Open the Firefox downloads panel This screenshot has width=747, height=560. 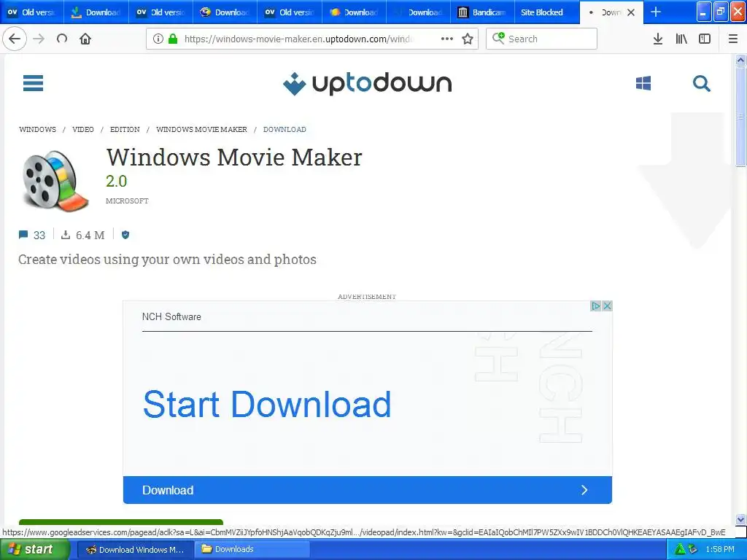[x=658, y=39]
